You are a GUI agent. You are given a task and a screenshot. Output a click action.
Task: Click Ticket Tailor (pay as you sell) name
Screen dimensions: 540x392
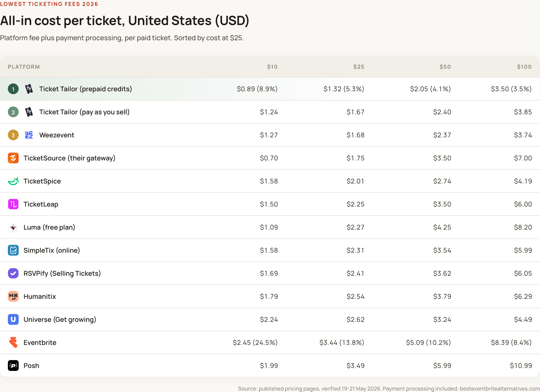coord(84,112)
